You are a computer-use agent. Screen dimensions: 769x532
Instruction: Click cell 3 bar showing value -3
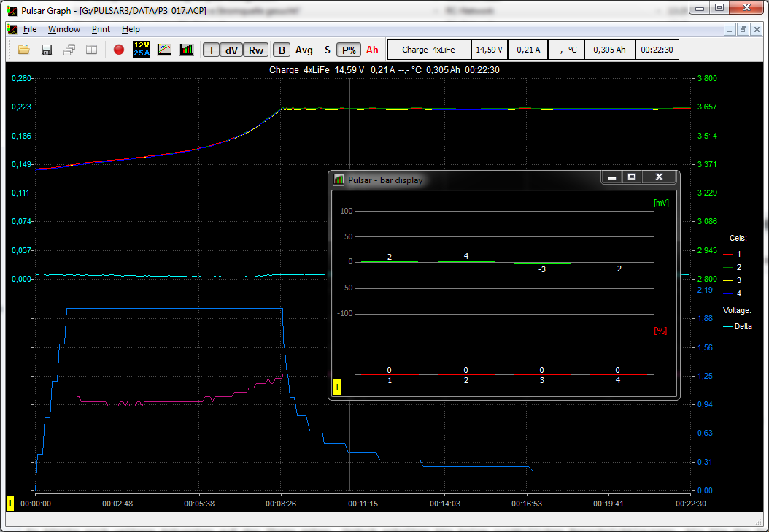[542, 263]
